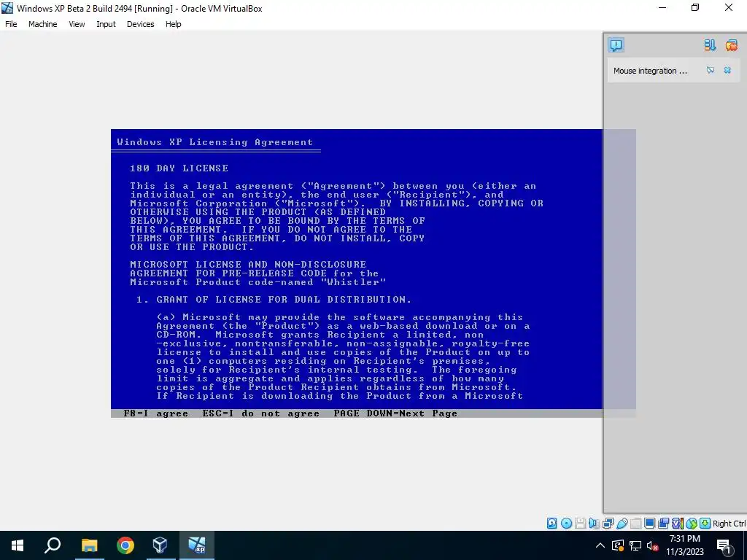Click the delete all notifications icon
Viewport: 747px width, 560px height.
(731, 45)
